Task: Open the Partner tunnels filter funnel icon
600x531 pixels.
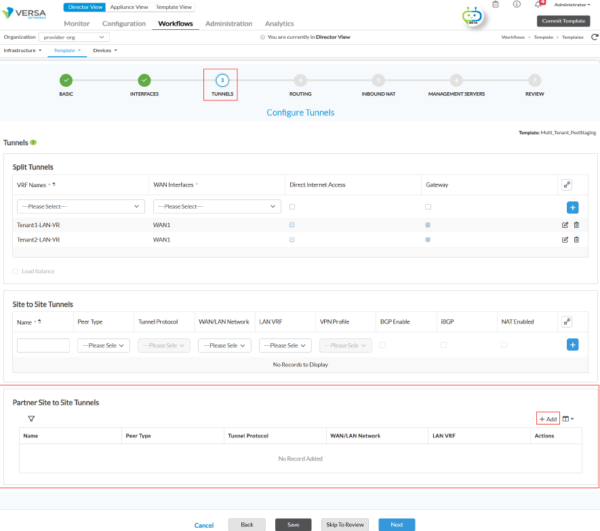Action: pos(31,419)
